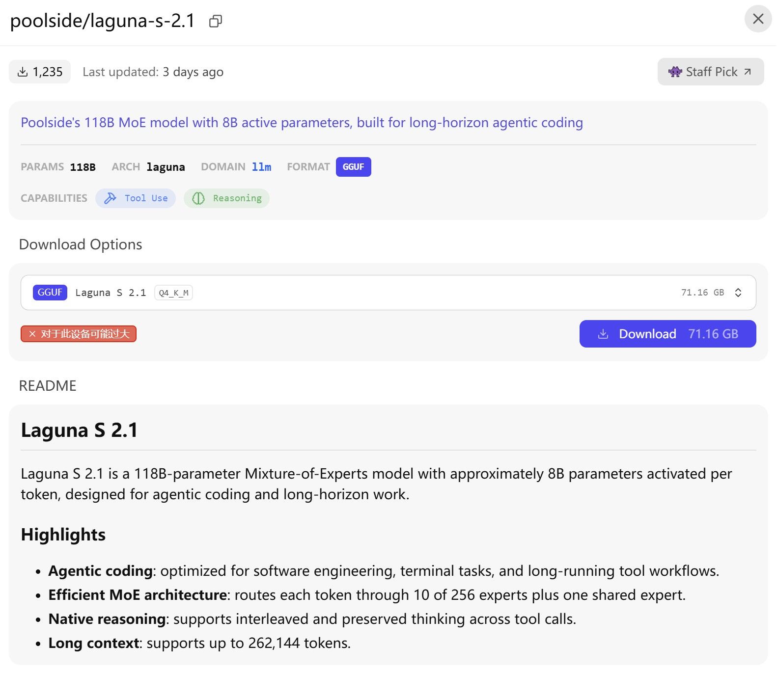777x700 pixels.
Task: Click the red too-large-for-device warning badge
Action: pyautogui.click(x=79, y=334)
